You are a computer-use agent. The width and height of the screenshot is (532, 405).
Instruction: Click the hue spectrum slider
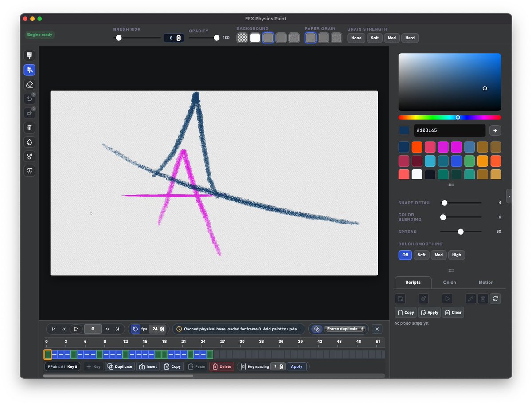(x=450, y=118)
